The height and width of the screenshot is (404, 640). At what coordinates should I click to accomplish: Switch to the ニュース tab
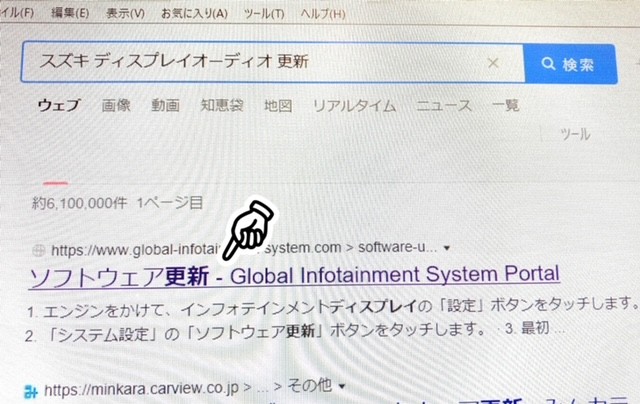tap(444, 106)
